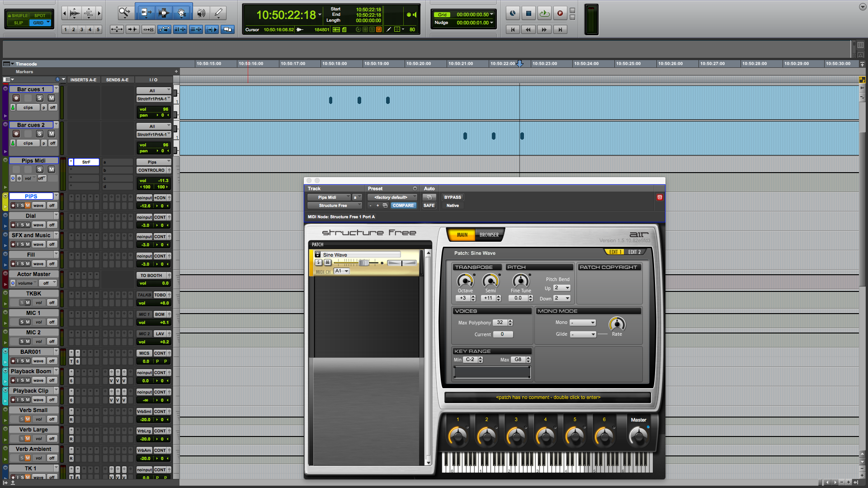
Task: Increase Max Polyphony with stepper
Action: (510, 321)
